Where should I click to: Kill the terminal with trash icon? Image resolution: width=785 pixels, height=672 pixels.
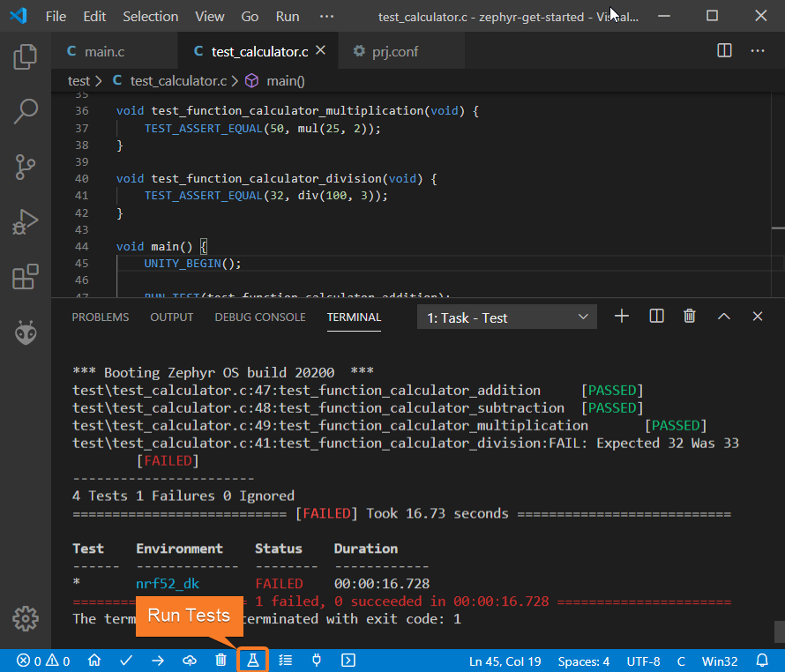coord(690,317)
